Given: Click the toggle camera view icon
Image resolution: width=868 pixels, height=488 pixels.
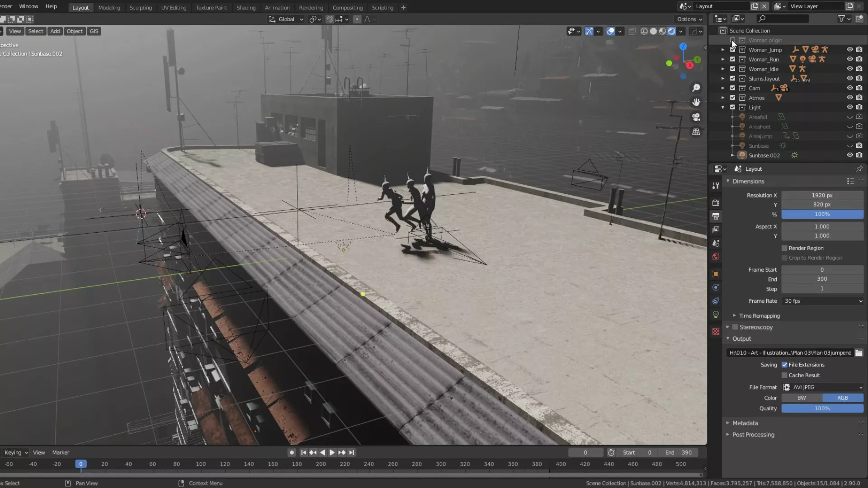Looking at the screenshot, I should point(696,117).
